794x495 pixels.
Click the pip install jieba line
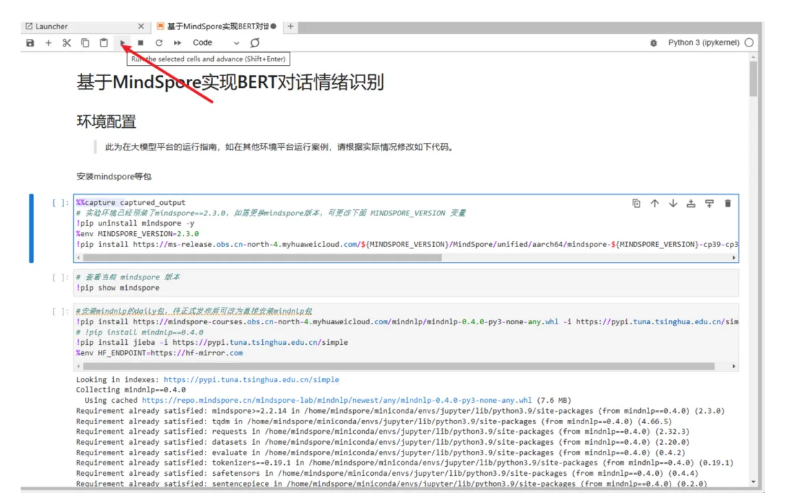[212, 343]
